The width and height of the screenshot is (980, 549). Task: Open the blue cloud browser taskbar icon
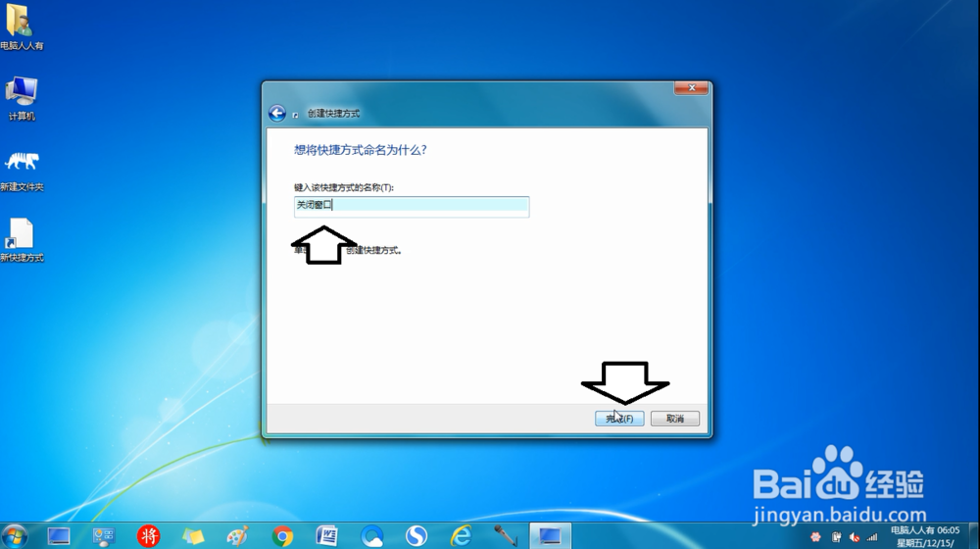(x=371, y=536)
